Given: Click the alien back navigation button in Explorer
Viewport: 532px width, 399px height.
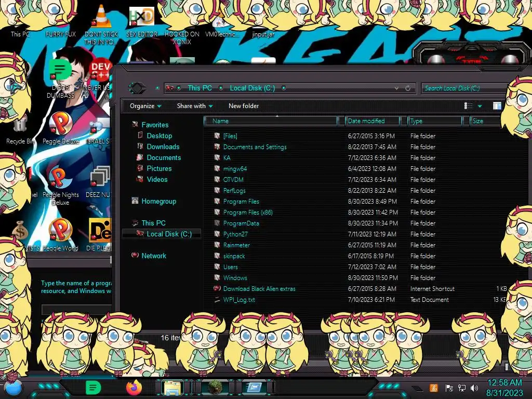Looking at the screenshot, I should [137, 88].
